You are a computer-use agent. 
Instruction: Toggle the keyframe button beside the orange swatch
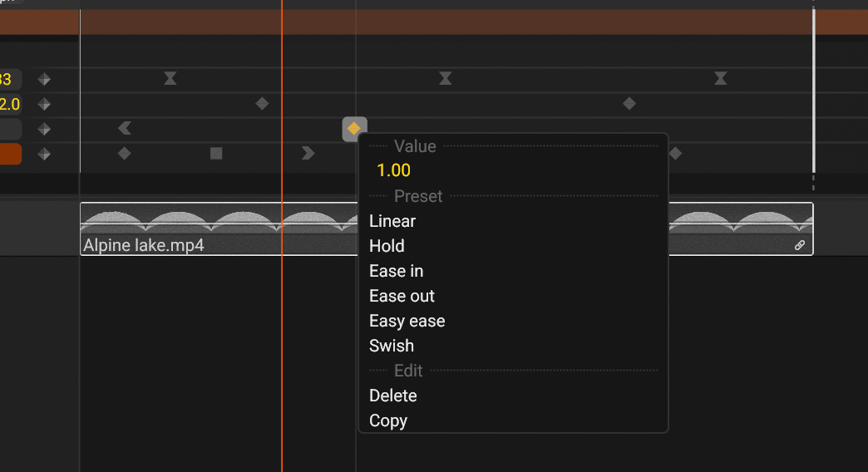pyautogui.click(x=44, y=155)
